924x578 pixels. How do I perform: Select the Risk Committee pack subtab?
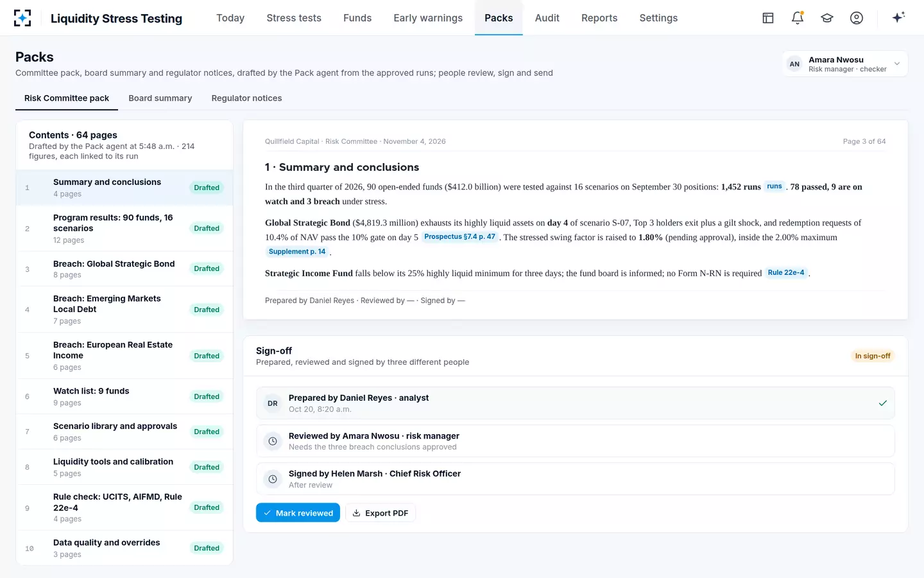coord(67,98)
